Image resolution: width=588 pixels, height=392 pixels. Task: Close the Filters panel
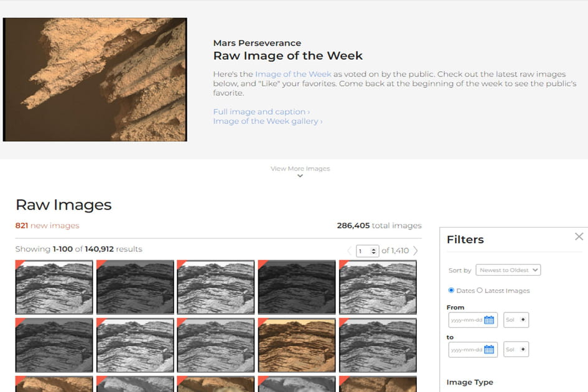coord(579,236)
